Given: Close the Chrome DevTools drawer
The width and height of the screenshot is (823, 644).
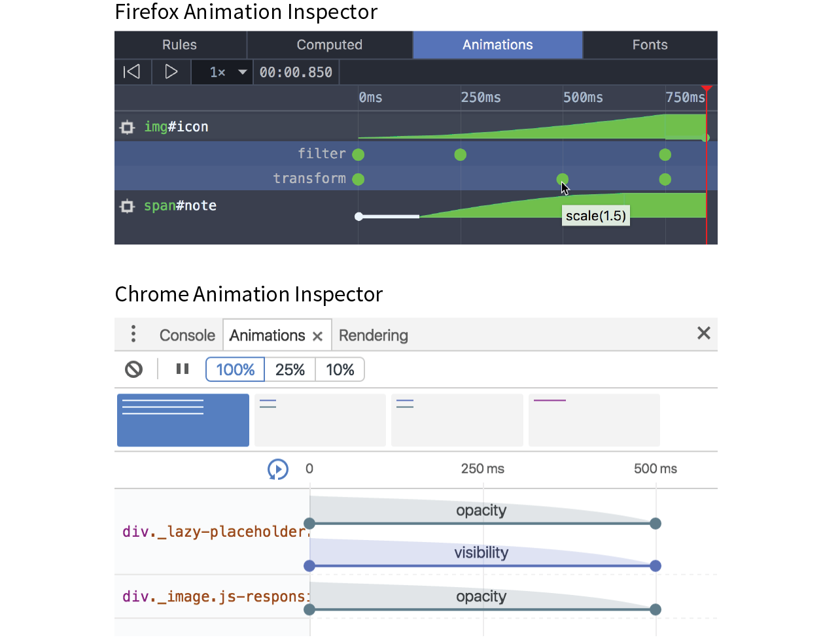Looking at the screenshot, I should [704, 333].
